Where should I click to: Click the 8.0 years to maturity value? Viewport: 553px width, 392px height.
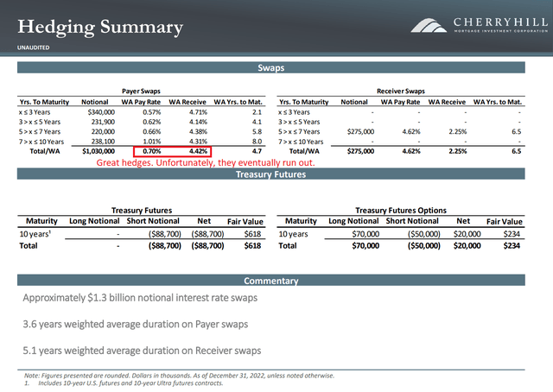[257, 142]
